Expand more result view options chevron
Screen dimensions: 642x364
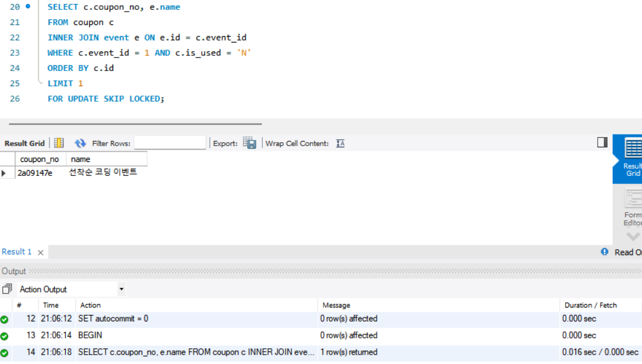pos(633,236)
